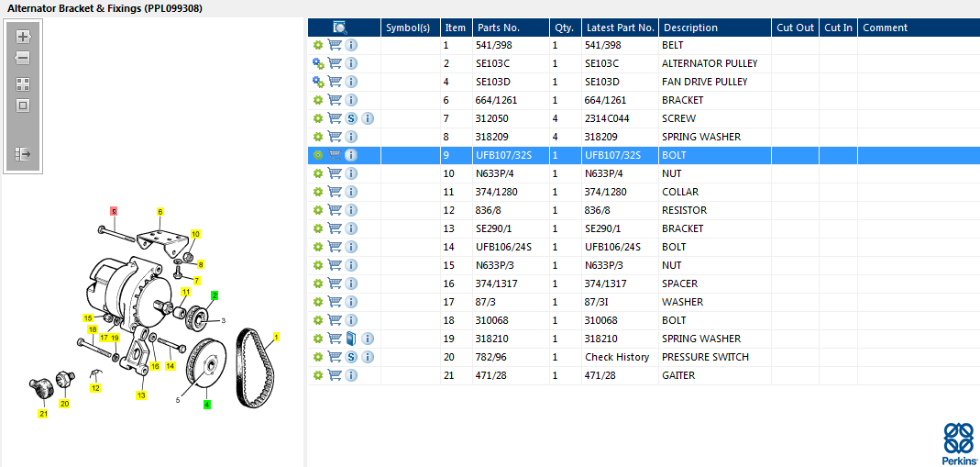This screenshot has width=980, height=467.
Task: Click blue gears icon for FAN DRIVE PULLEY
Action: [318, 82]
